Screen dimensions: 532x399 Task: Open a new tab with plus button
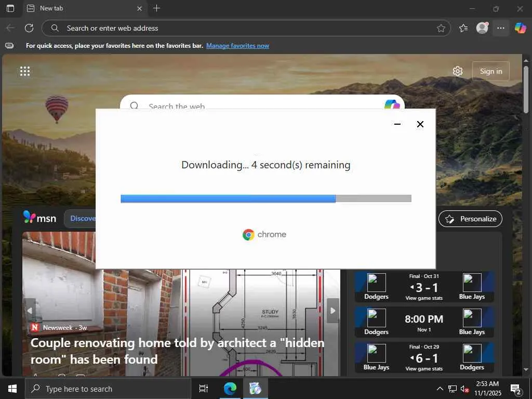tap(156, 8)
